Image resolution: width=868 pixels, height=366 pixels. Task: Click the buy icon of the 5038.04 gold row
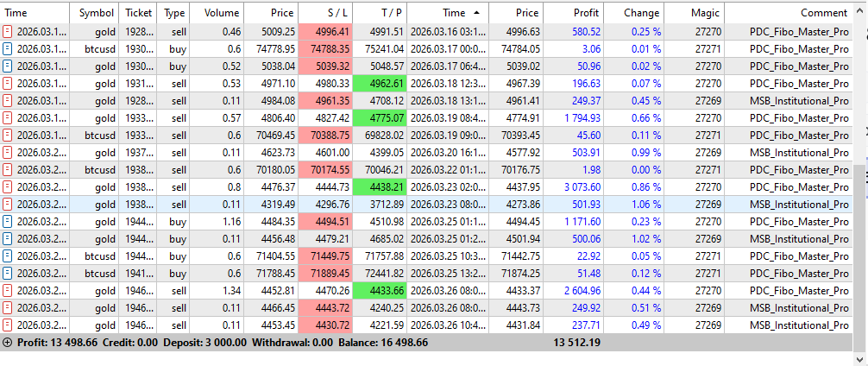pos(8,66)
